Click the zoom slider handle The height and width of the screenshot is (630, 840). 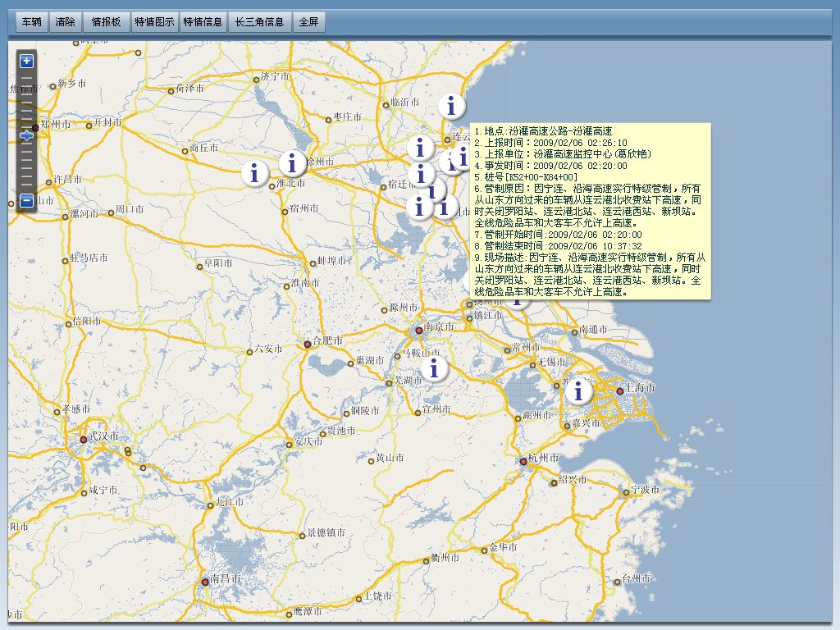point(26,135)
